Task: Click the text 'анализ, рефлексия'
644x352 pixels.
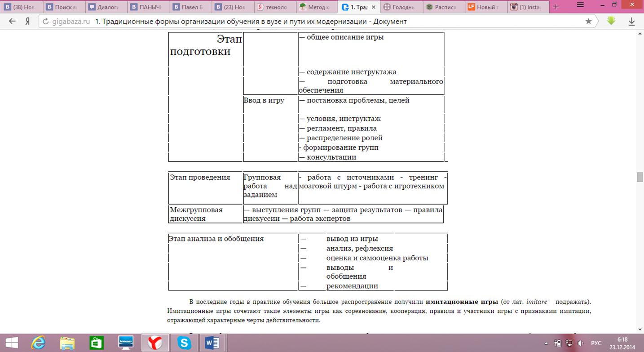Action: pos(360,248)
